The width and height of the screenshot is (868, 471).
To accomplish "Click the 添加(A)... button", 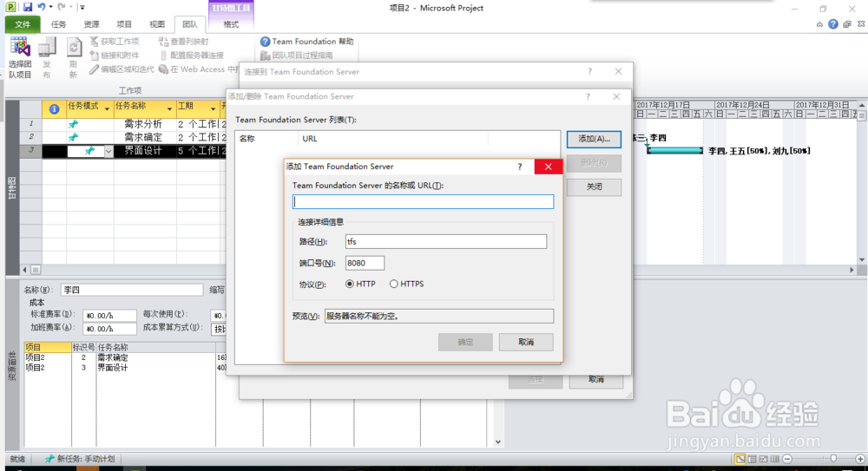I will (594, 139).
